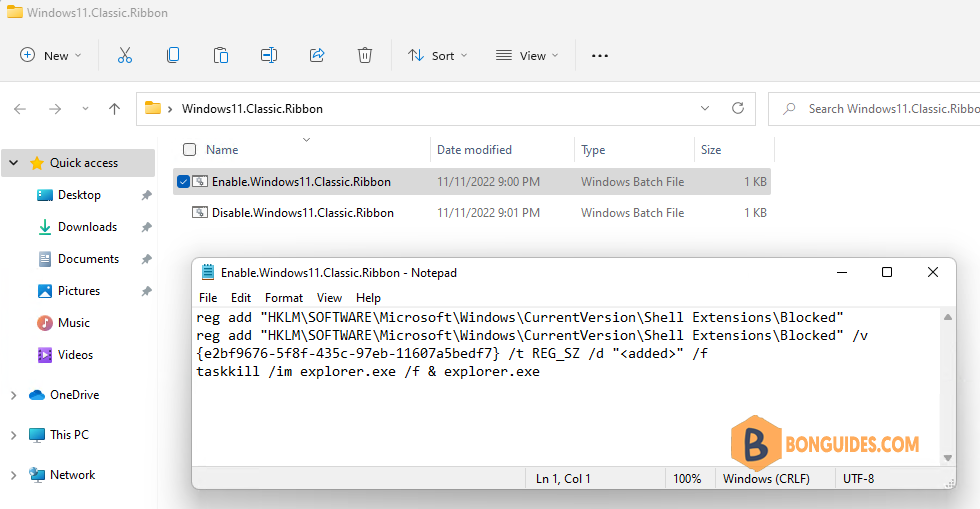Refresh the folder view
Image resolution: width=980 pixels, height=509 pixels.
[x=738, y=108]
